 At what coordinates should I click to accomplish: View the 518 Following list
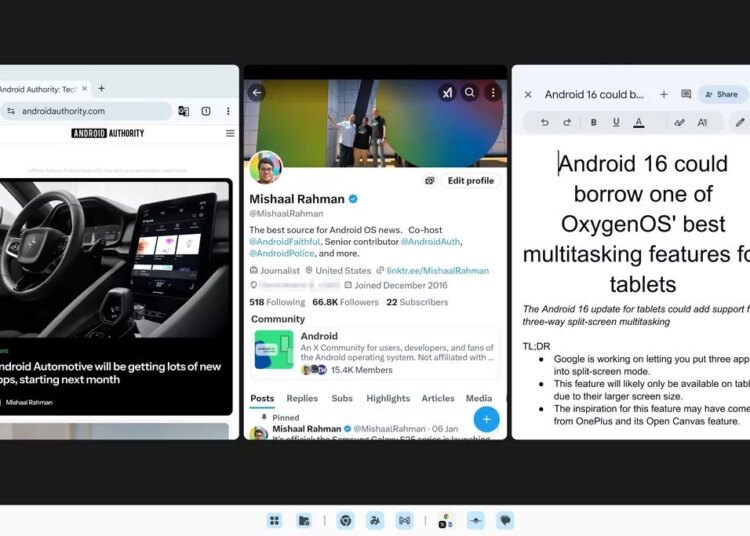277,302
